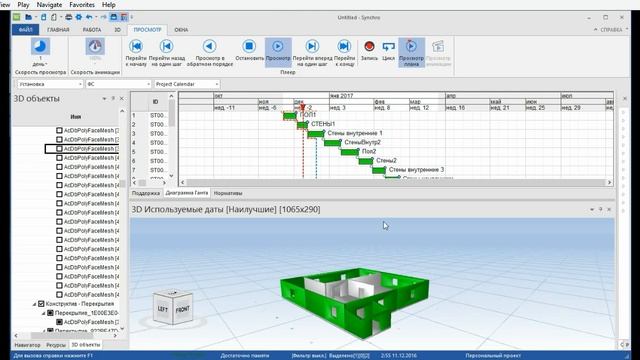Step forward one step (Перейти вперед на один шаг)
Image resolution: width=640 pixels, height=360 pixels.
[312, 46]
